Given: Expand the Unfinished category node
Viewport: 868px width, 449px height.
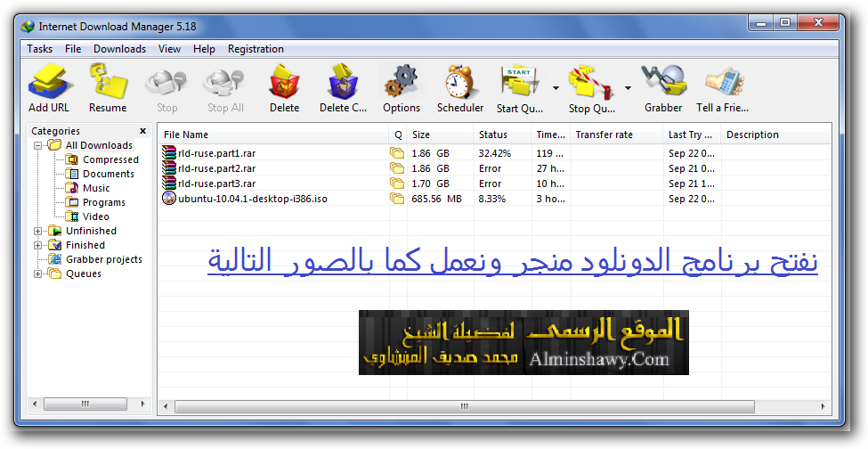Looking at the screenshot, I should point(37,231).
